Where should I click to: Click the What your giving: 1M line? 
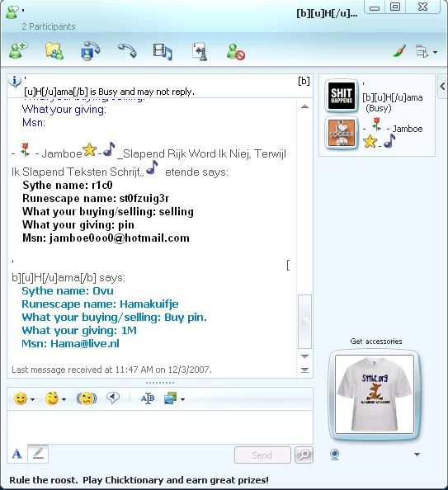click(79, 331)
